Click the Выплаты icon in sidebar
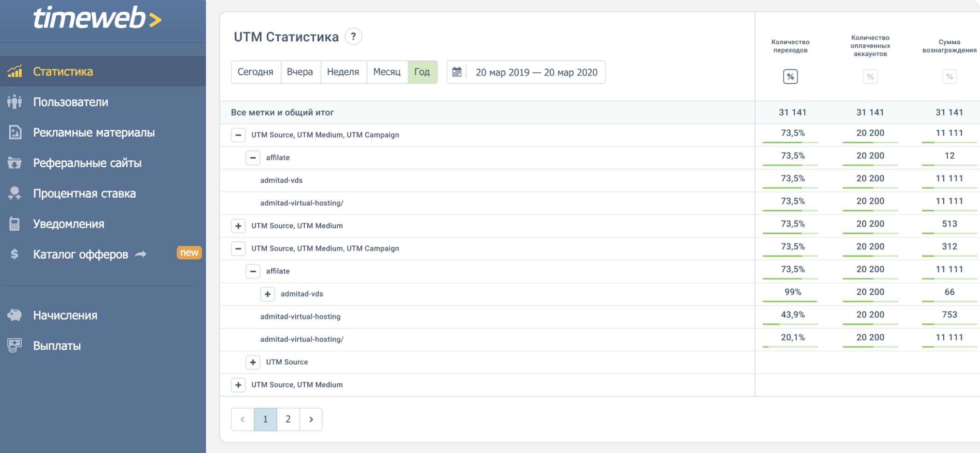 pos(15,346)
